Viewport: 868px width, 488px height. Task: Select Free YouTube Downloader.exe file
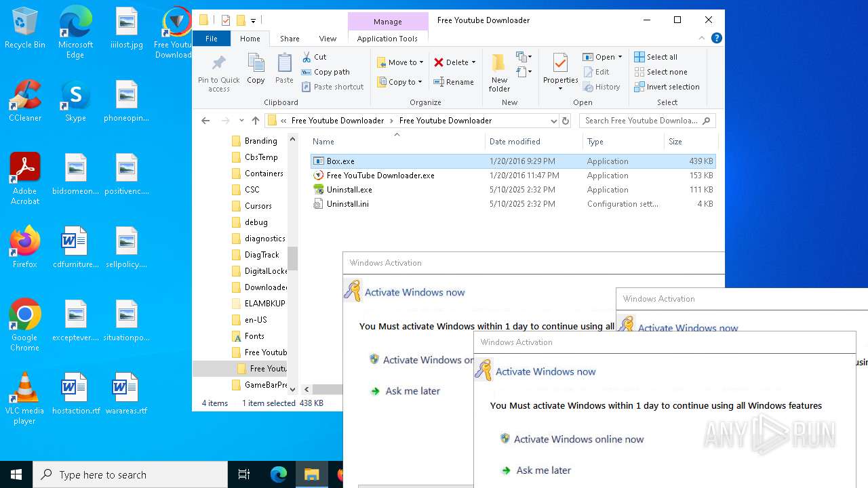[513, 176]
